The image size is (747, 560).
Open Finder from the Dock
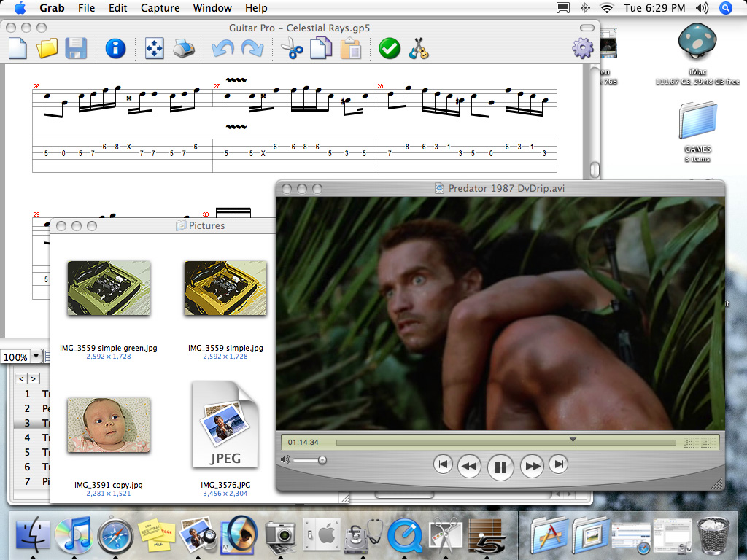(x=33, y=534)
